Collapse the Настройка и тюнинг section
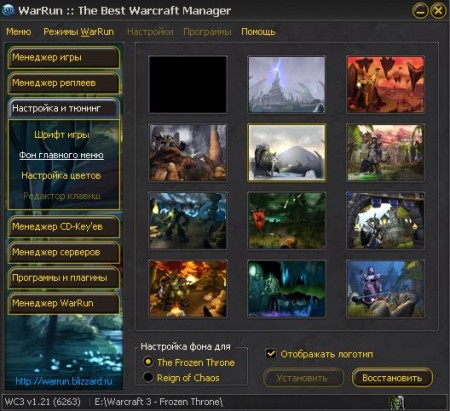Viewport: 450px width, 411px height. coord(64,108)
